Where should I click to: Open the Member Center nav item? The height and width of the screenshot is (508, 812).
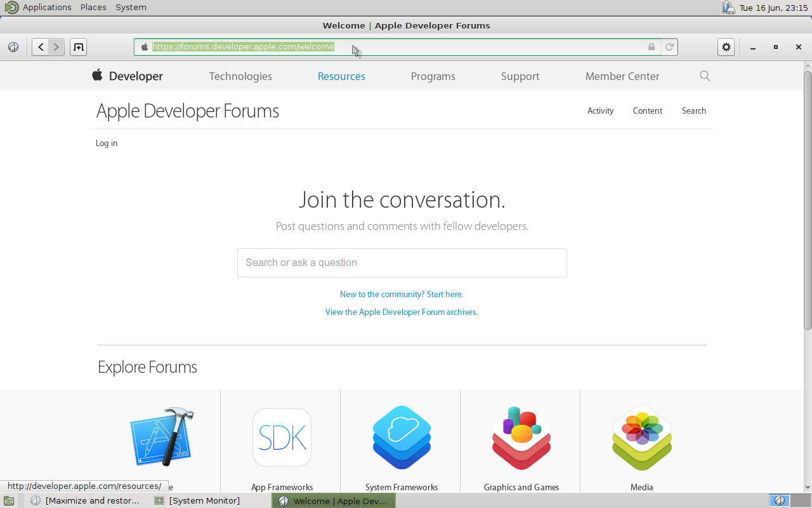pyautogui.click(x=622, y=76)
